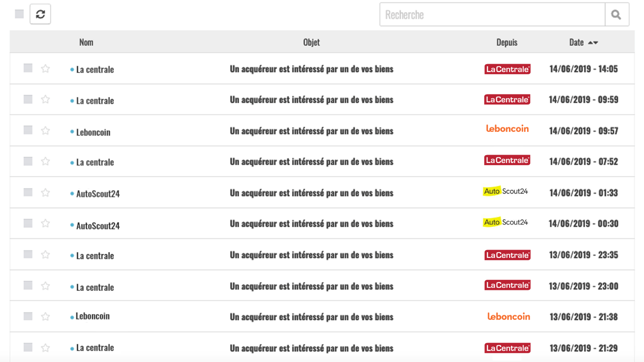Open the message subject in the 09:59 row

(x=311, y=100)
